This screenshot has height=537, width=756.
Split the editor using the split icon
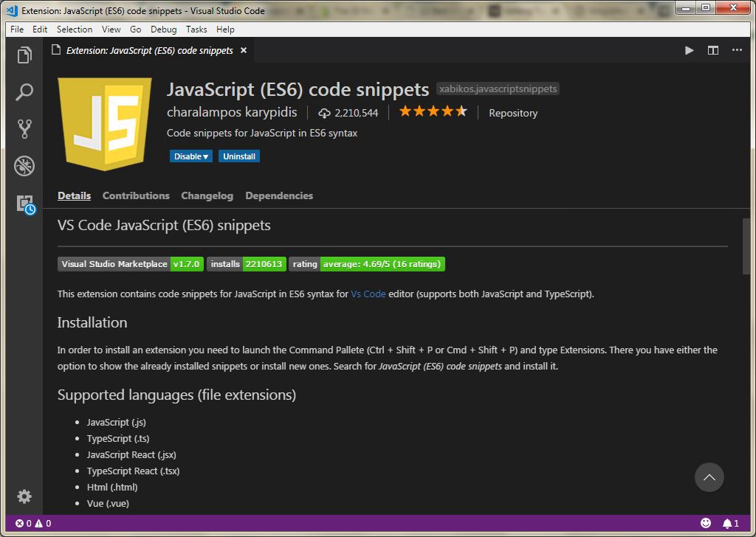coord(712,50)
